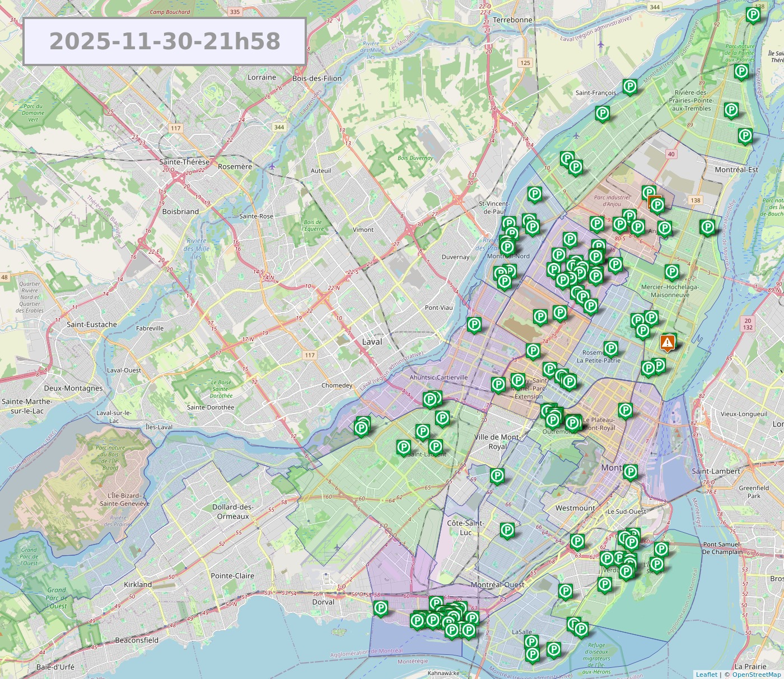Select the parking marker in Côte-Saint-Luc

507,530
